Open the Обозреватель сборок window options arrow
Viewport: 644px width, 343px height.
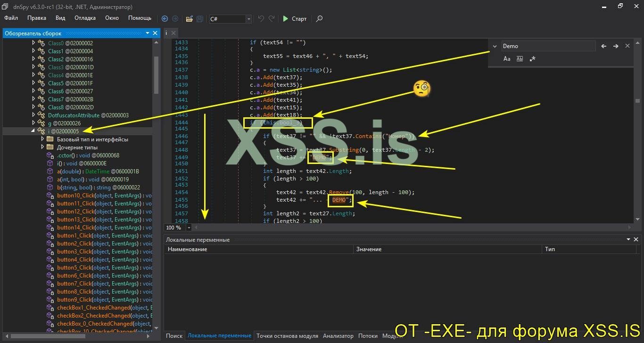148,33
